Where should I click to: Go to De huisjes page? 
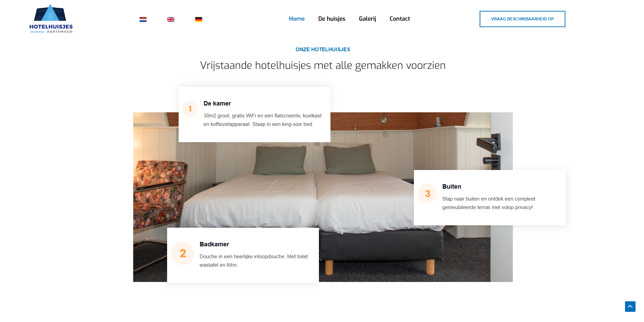click(x=331, y=19)
